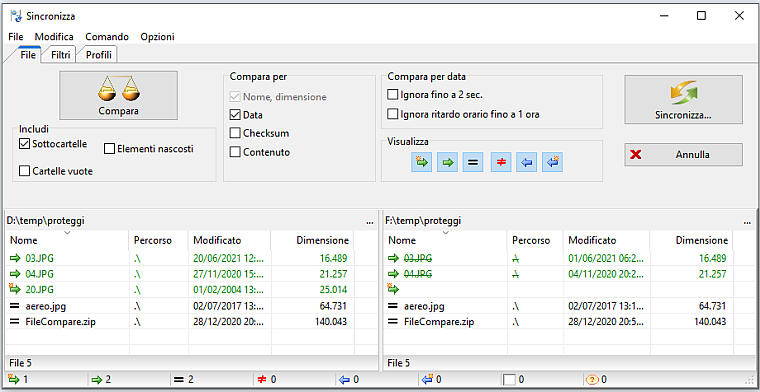Click the left panel Nome column header

coord(67,240)
